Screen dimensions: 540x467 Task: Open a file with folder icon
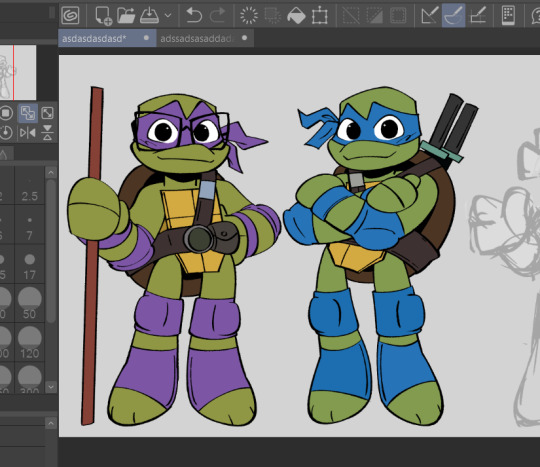[x=126, y=15]
